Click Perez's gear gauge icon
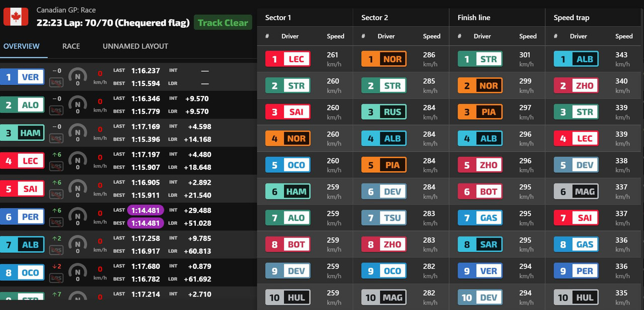Screen dimensions: 644x310 coord(77,216)
